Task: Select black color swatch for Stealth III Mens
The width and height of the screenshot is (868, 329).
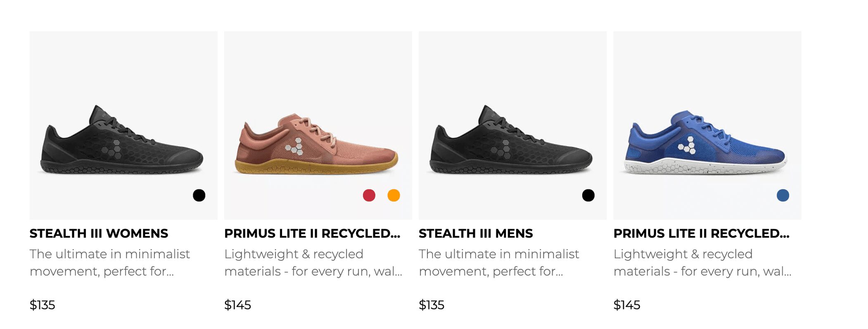Action: pos(588,195)
